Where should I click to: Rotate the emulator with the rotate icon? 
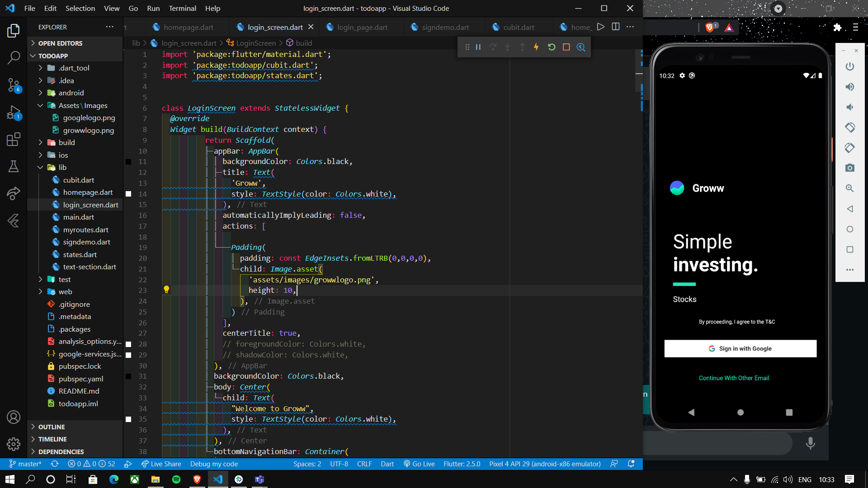tap(850, 127)
